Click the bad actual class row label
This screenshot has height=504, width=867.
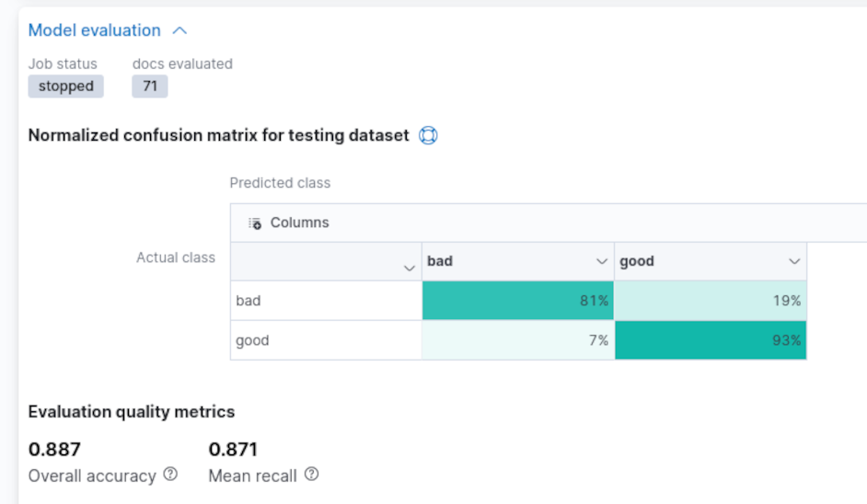249,301
